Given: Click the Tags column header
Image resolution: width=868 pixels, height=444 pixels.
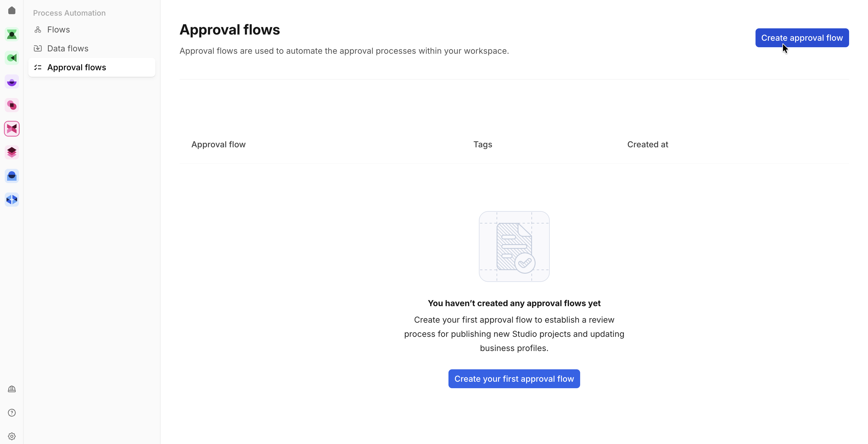Looking at the screenshot, I should point(482,145).
